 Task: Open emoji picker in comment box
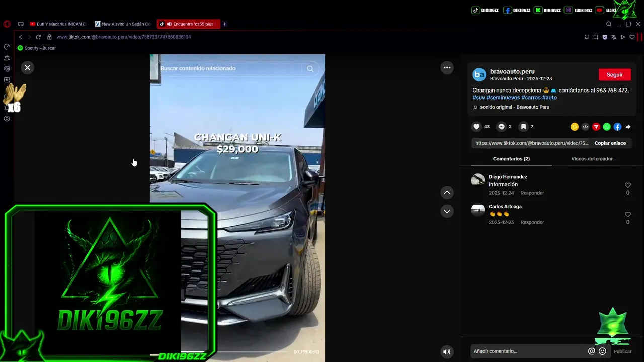[602, 351]
